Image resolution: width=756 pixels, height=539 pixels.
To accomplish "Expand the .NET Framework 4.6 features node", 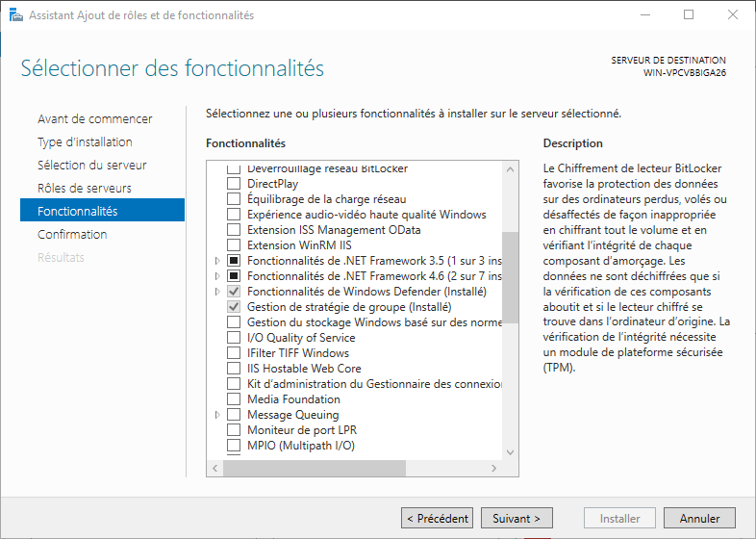I will pyautogui.click(x=217, y=276).
